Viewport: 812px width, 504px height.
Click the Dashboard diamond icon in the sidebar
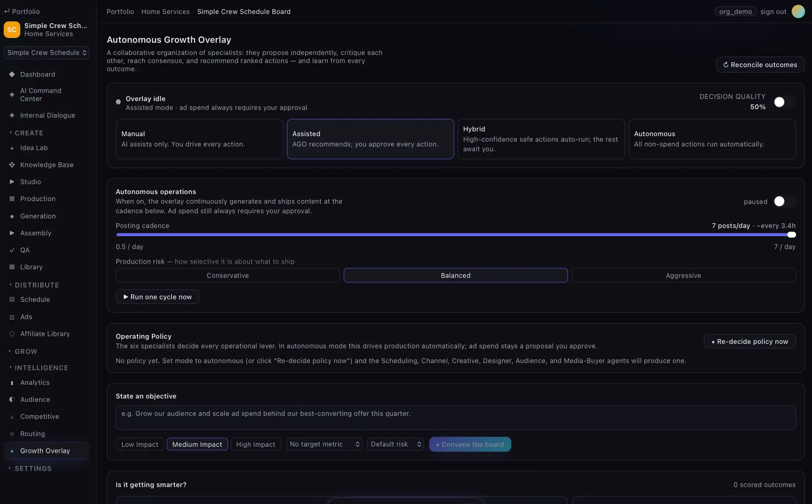click(12, 74)
